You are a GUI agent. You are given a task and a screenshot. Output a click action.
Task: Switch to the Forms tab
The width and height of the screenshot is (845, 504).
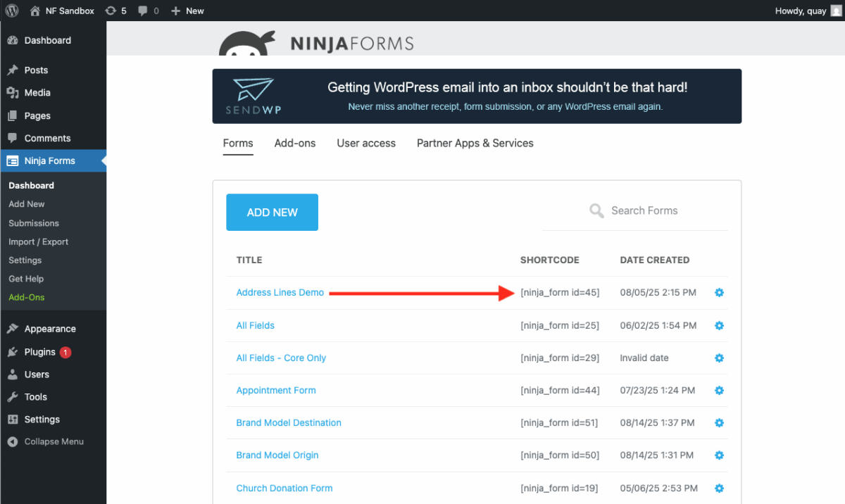click(238, 143)
